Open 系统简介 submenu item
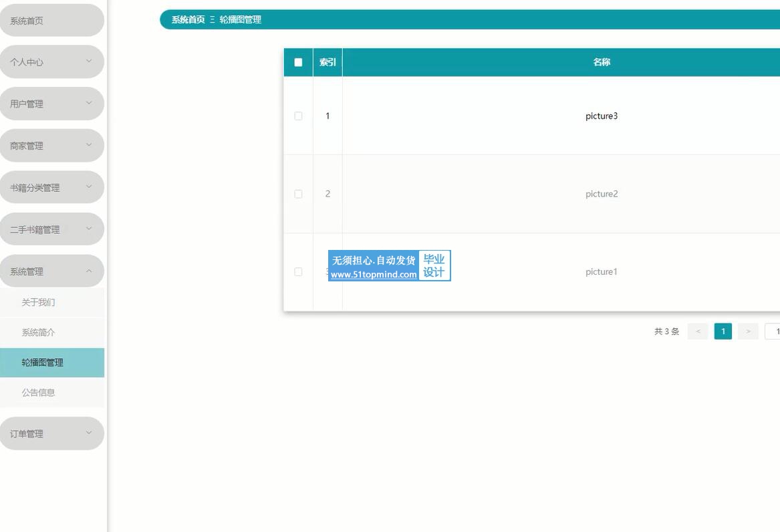Image resolution: width=780 pixels, height=532 pixels. (39, 333)
